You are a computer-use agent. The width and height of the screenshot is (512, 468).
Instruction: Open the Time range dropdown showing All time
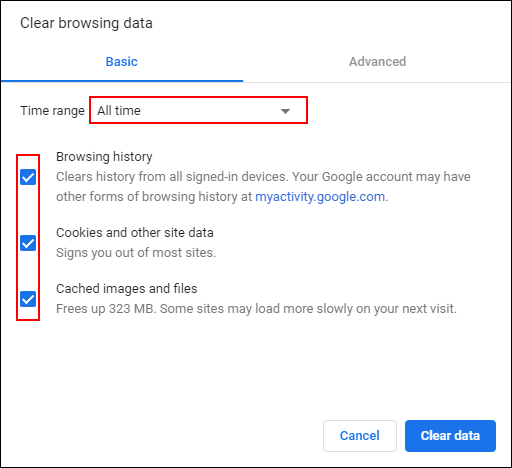pyautogui.click(x=198, y=110)
